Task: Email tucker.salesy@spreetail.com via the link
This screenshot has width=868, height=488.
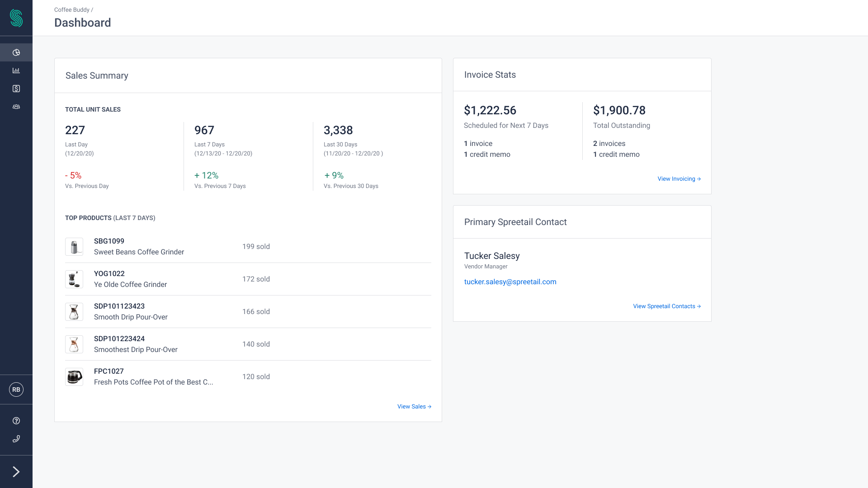Action: click(x=510, y=282)
